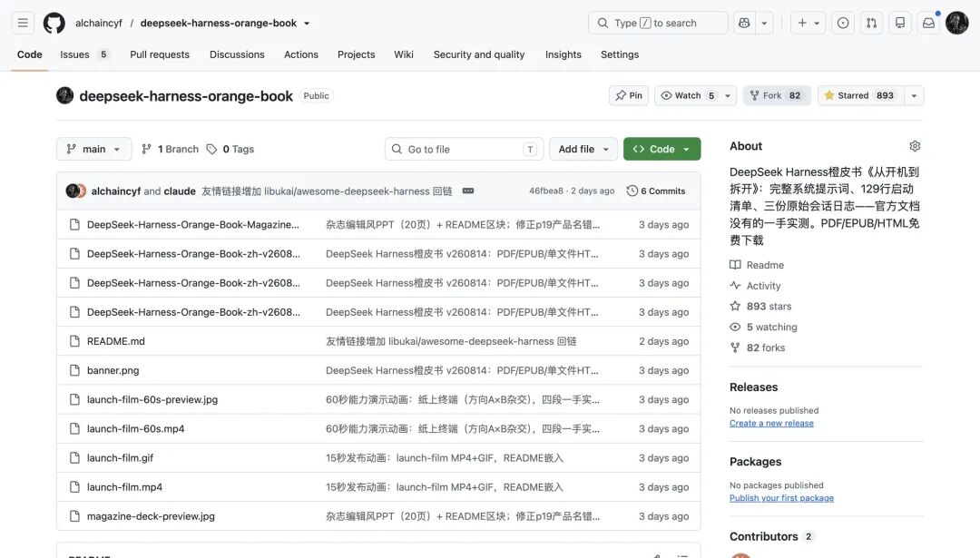This screenshot has width=980, height=558.
Task: Open the Copilot chat icon
Action: pyautogui.click(x=744, y=23)
